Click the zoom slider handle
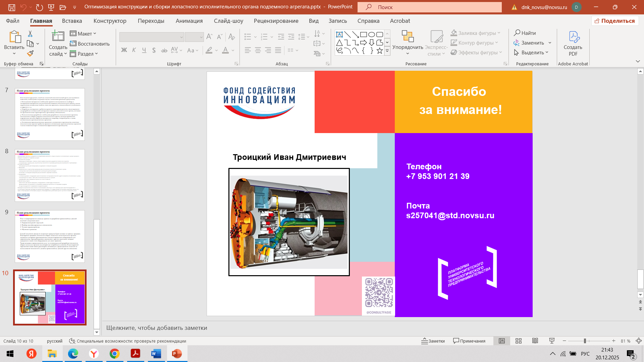644x362 pixels. coord(585,341)
